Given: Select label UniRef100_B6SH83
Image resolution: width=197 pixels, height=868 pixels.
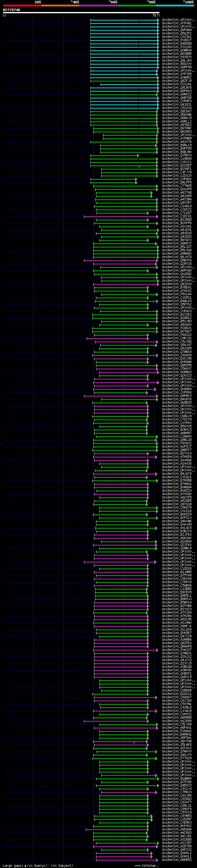Looking at the screenshot, I should [176, 131].
